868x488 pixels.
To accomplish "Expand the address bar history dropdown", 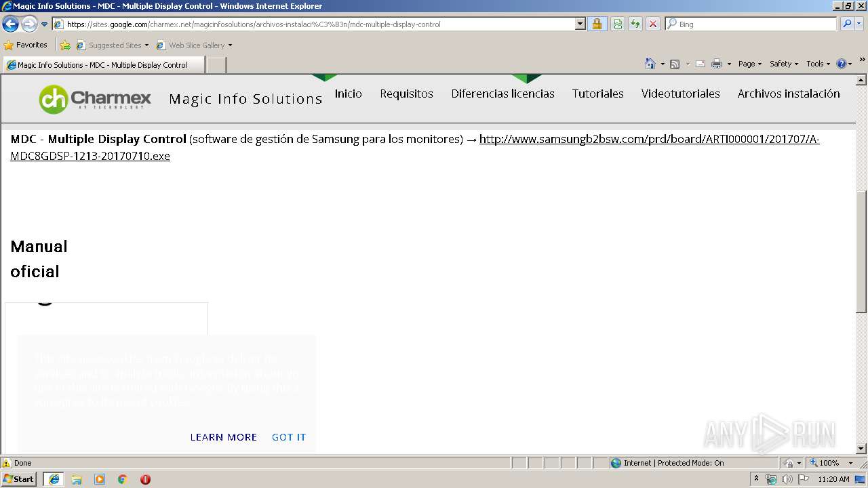I will coord(580,24).
